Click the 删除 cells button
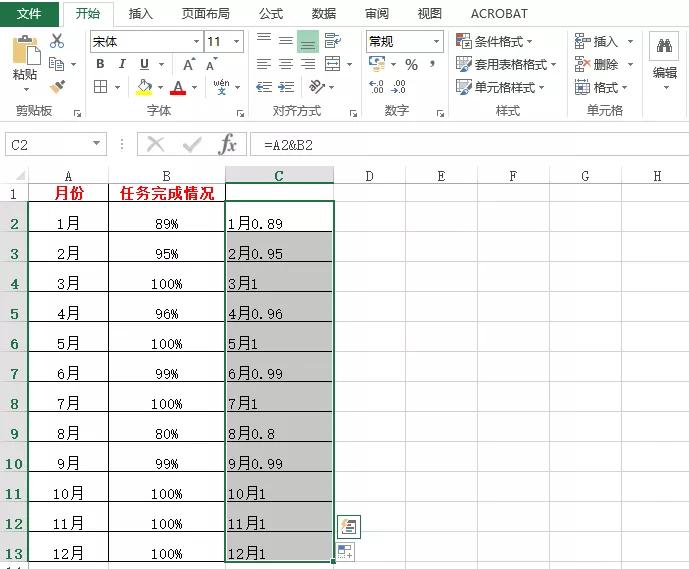Viewport: 689px width, 569px height. pos(596,65)
